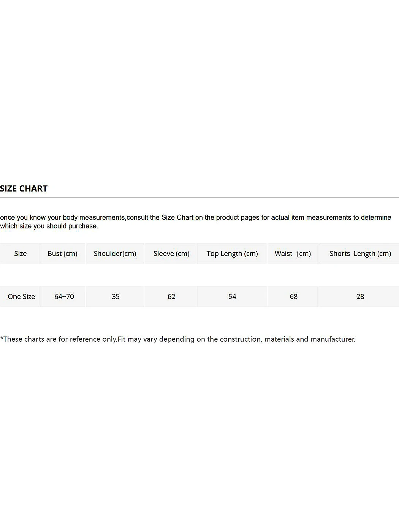Click the Sleeve (cm) header cell
The width and height of the screenshot is (399, 532).
171,253
